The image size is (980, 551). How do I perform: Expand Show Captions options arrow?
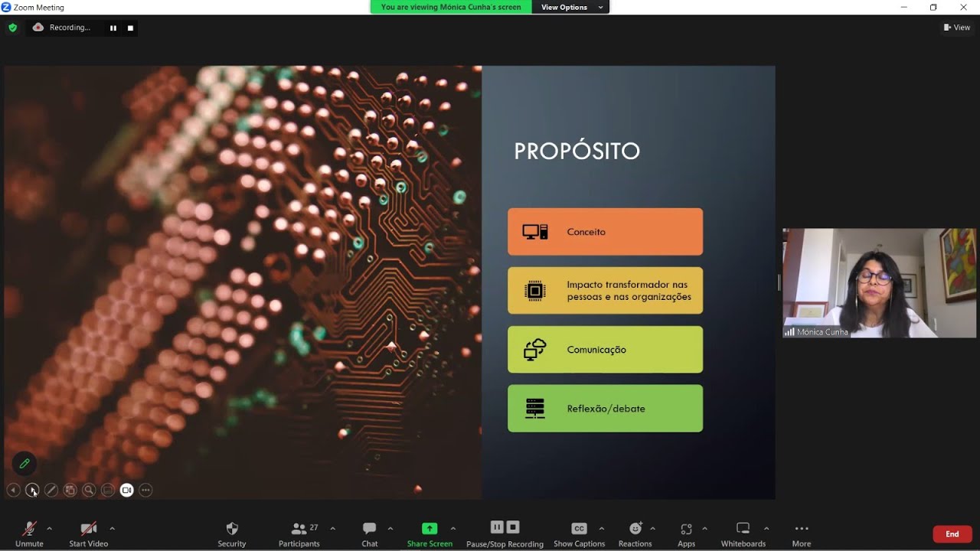click(x=601, y=528)
